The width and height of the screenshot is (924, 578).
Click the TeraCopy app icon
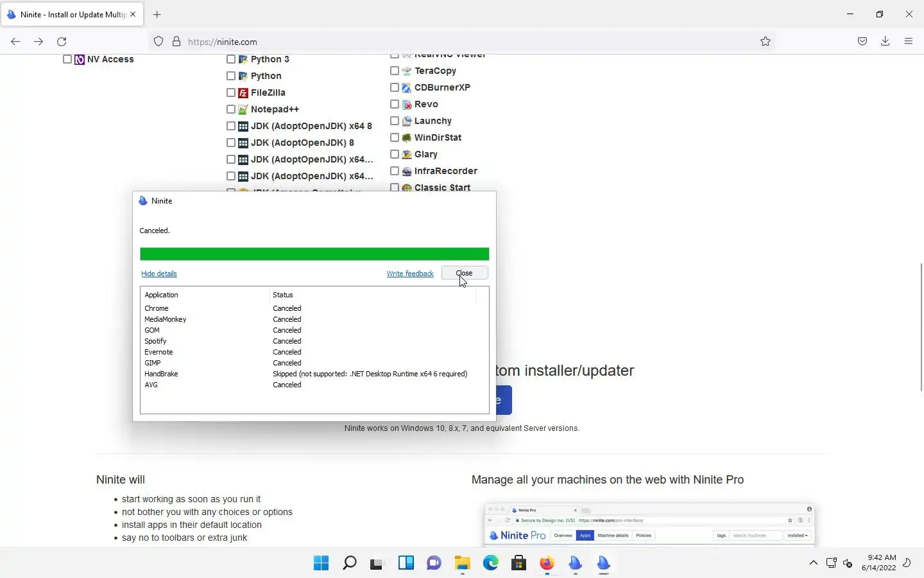407,71
